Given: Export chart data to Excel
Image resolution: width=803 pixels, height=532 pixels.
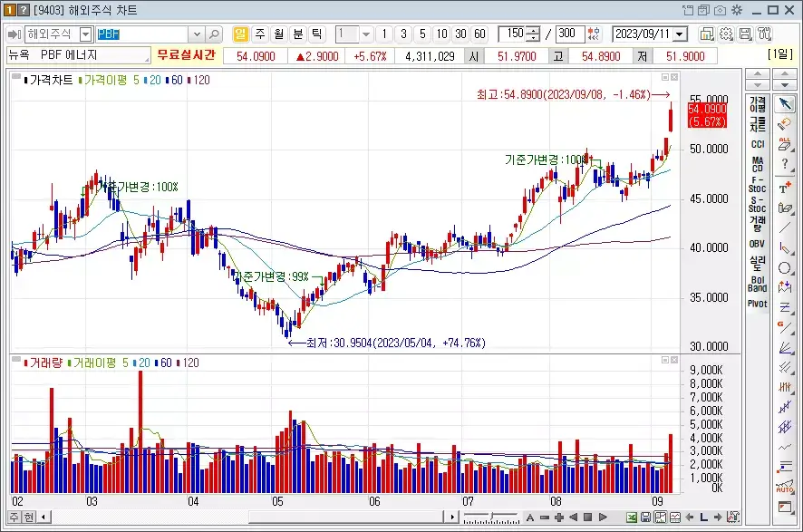Looking at the screenshot, I should pos(632,517).
